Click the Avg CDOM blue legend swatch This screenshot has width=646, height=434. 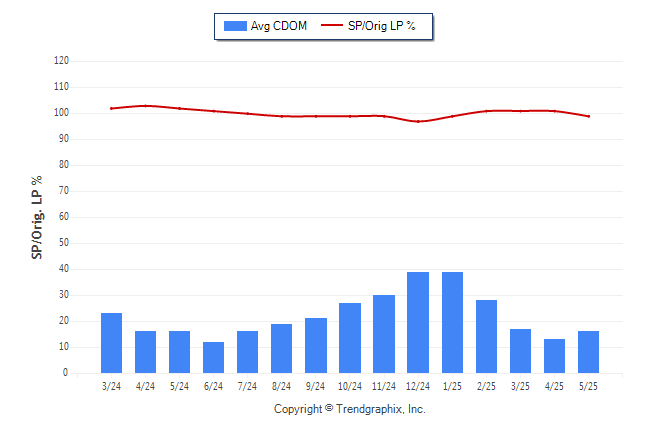tap(235, 26)
